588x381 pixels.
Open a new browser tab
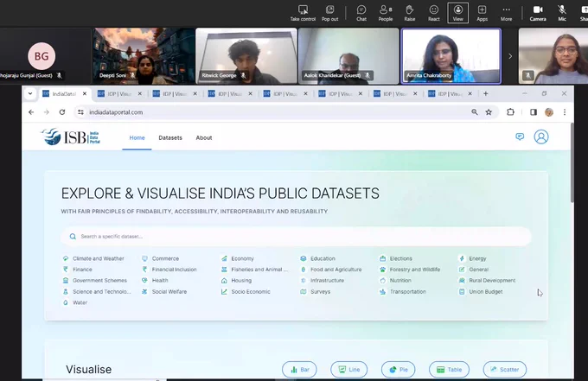pos(486,93)
